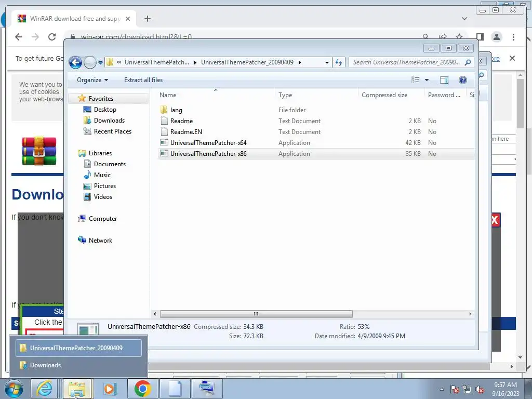Viewport: 532px width, 399px height.
Task: Open Recent Places in Favorites
Action: tap(112, 131)
